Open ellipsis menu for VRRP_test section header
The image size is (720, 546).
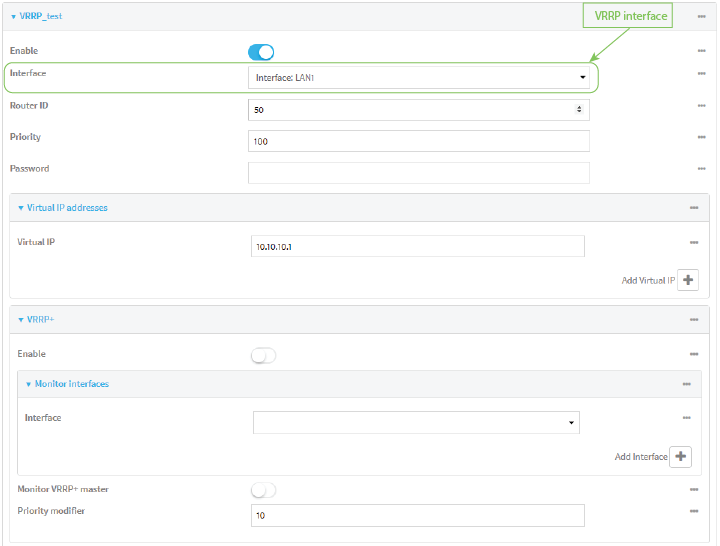point(701,17)
